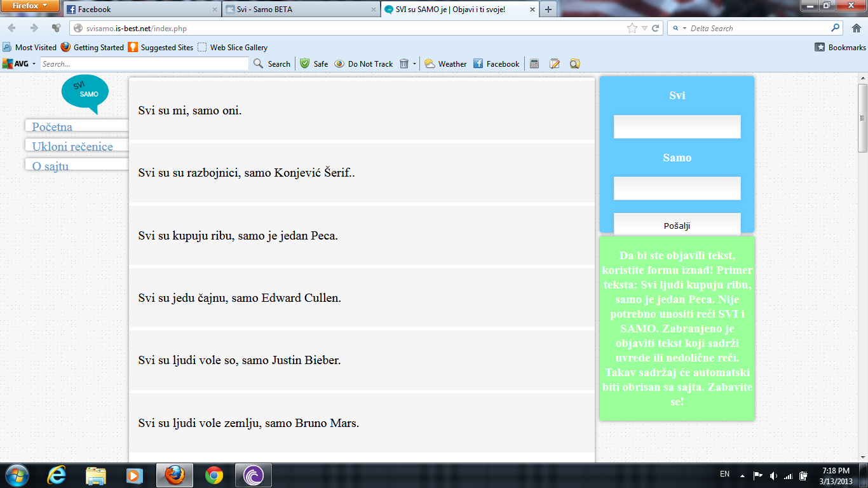Expand the dropdown beside the AVG trash icon
Image resolution: width=868 pixels, height=488 pixels.
pos(414,64)
